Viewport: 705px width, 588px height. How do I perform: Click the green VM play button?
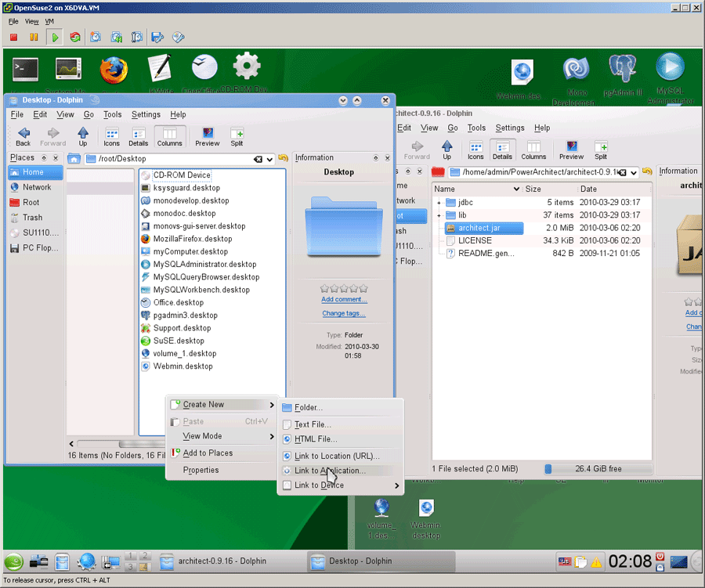click(55, 38)
